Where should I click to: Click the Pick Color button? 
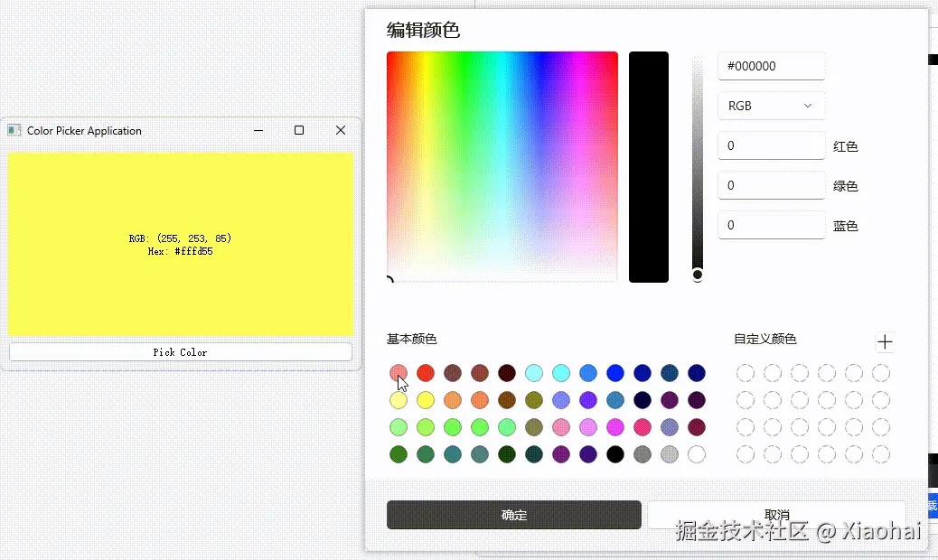(180, 351)
